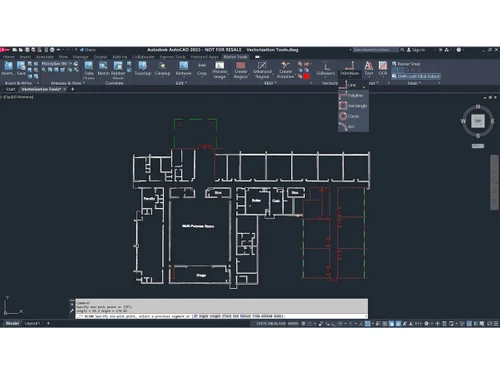Click the Cleanup tool icon

162,68
